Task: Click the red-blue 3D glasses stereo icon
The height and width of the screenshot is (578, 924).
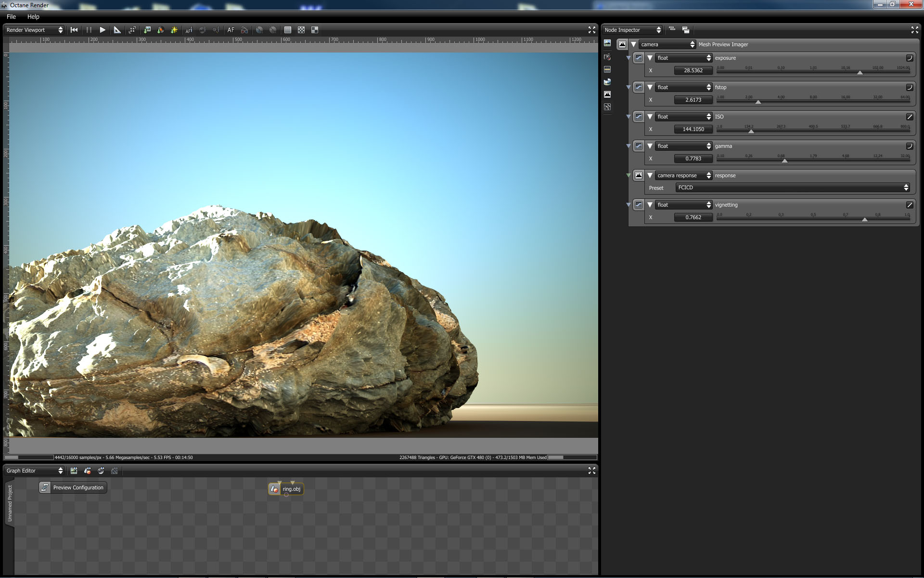Action: click(244, 30)
